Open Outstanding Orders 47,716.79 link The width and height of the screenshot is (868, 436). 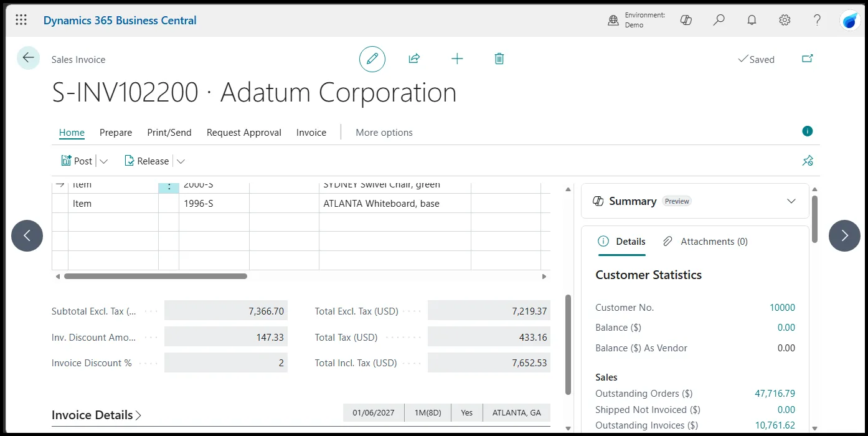point(775,394)
